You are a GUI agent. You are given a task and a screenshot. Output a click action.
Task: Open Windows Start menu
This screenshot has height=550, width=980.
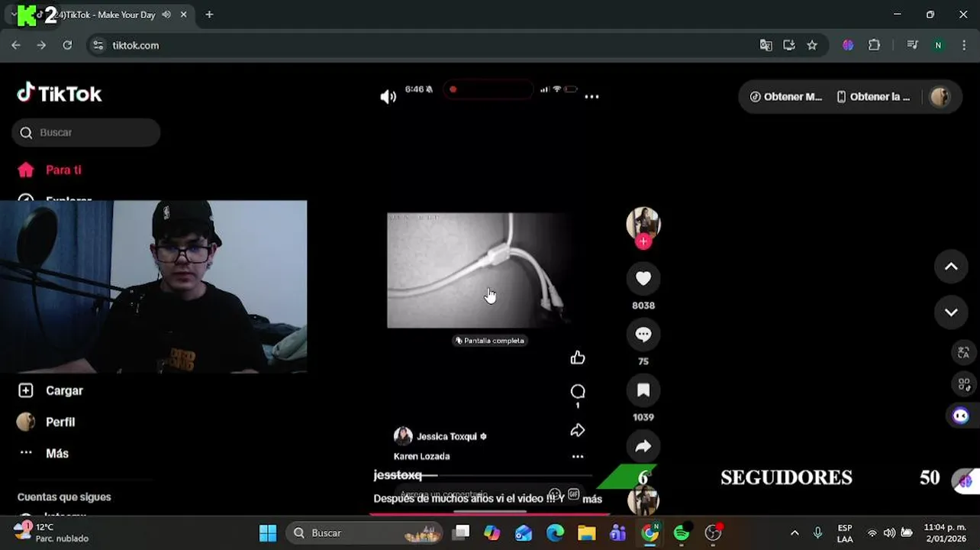[268, 532]
